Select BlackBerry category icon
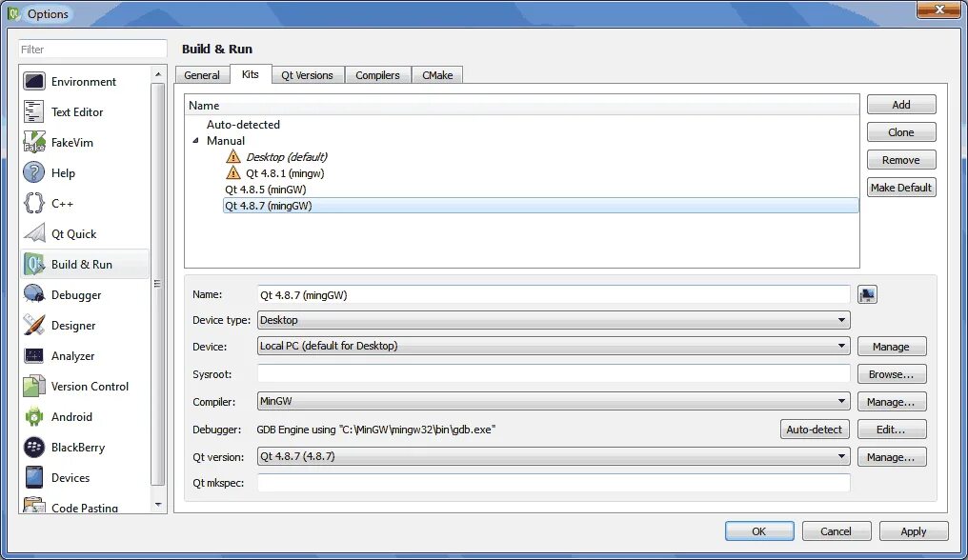This screenshot has width=968, height=560. click(34, 447)
